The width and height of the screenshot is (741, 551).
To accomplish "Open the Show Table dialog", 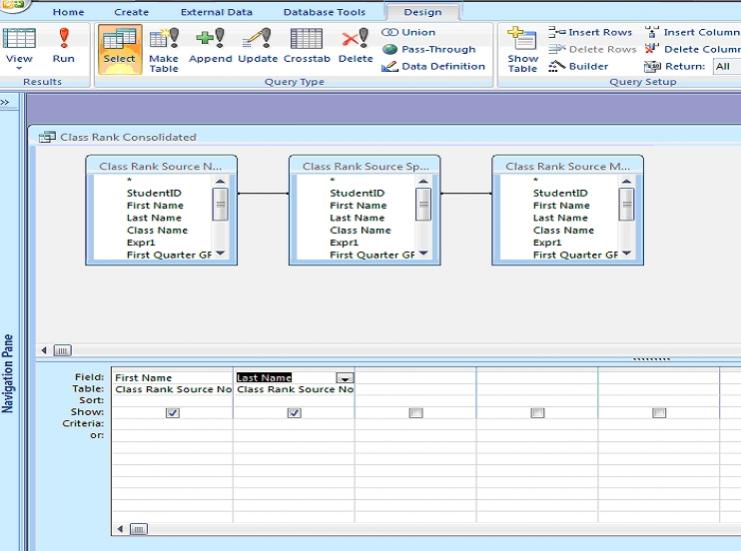I will (x=523, y=50).
